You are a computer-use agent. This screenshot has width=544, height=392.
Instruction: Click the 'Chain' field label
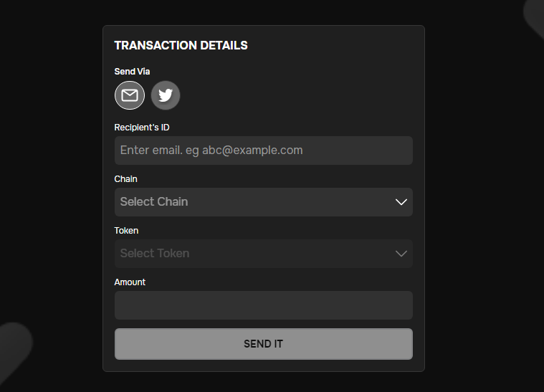click(125, 179)
